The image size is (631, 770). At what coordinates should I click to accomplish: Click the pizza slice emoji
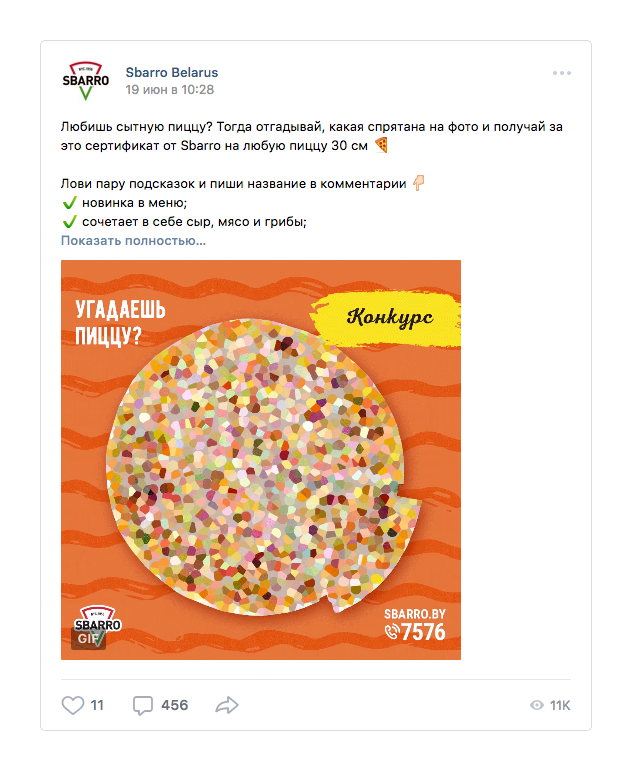(x=381, y=145)
